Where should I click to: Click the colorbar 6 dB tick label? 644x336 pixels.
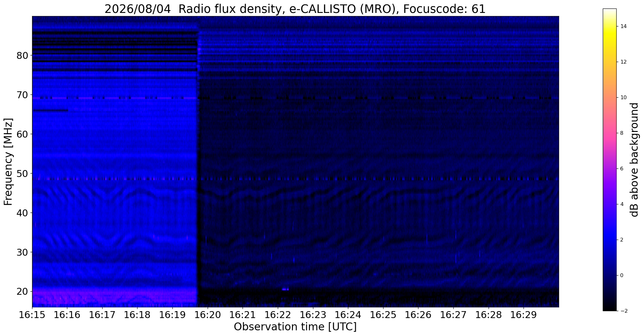click(621, 169)
